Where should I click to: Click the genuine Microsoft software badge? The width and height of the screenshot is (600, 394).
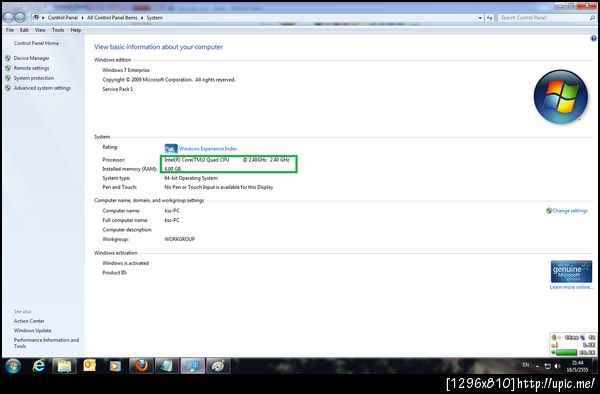click(571, 271)
